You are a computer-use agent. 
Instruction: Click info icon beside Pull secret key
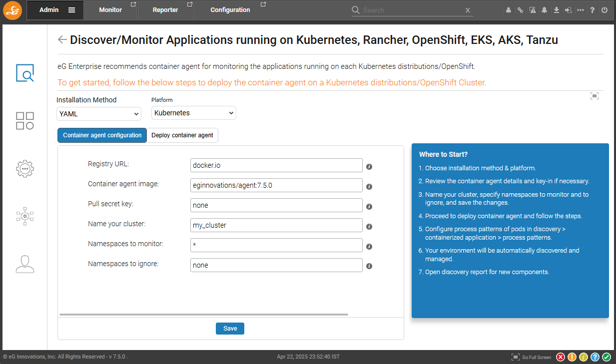369,207
